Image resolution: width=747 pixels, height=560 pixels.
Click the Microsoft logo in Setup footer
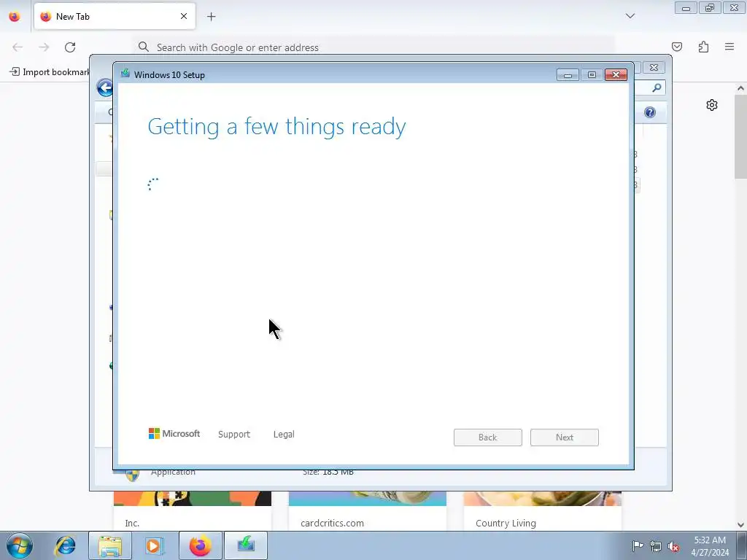(x=174, y=433)
